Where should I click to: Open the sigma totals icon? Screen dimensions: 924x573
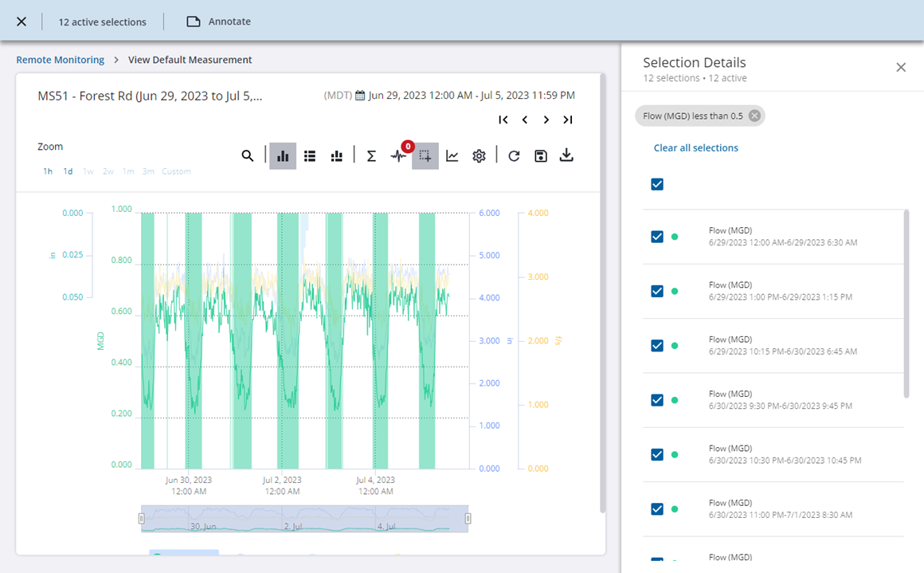pos(371,156)
